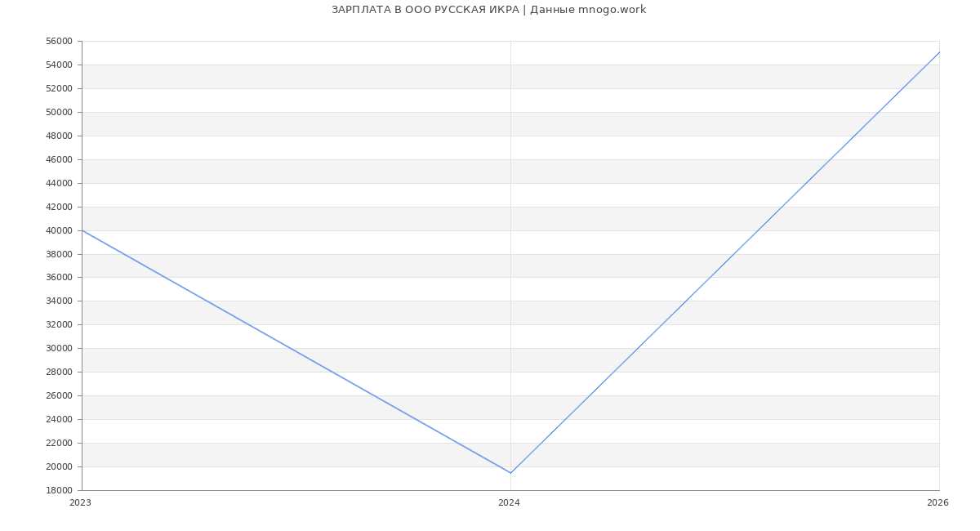Click the 22000 y-axis label

tap(60, 444)
